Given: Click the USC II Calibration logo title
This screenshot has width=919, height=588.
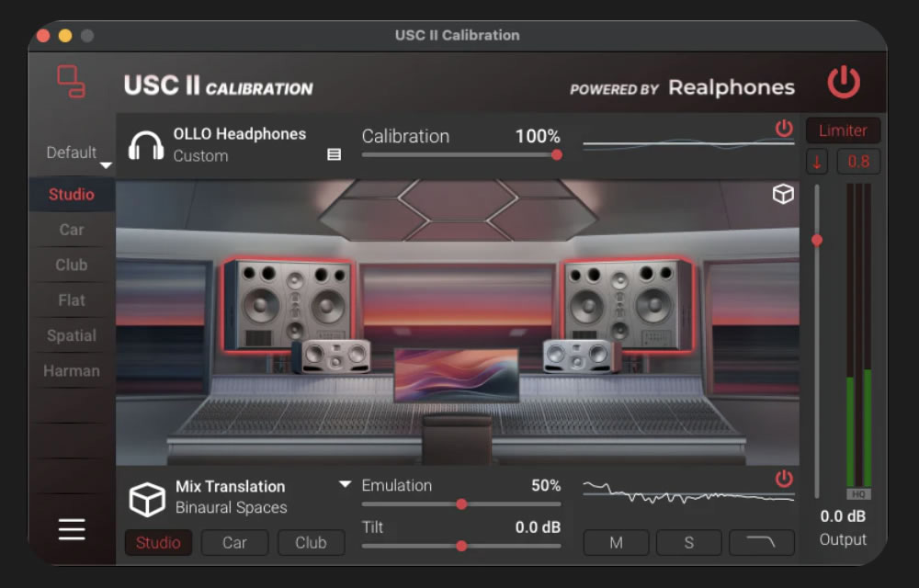Looking at the screenshot, I should (x=218, y=86).
